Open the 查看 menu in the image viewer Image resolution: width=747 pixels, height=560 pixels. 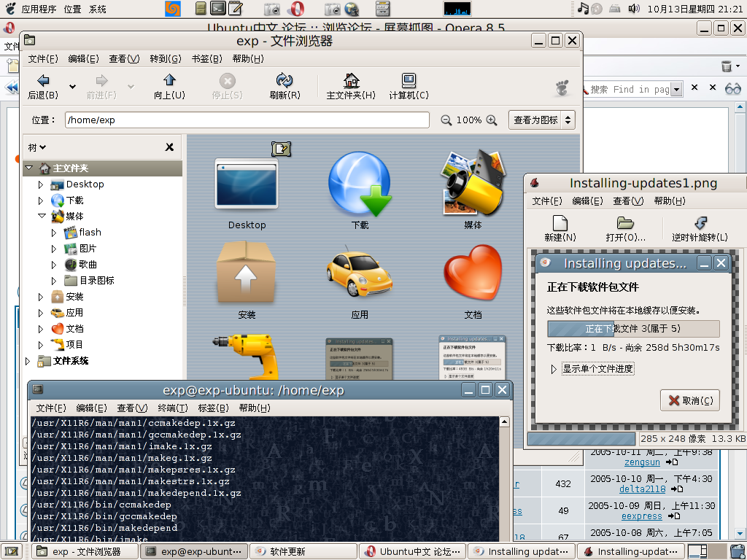[628, 201]
